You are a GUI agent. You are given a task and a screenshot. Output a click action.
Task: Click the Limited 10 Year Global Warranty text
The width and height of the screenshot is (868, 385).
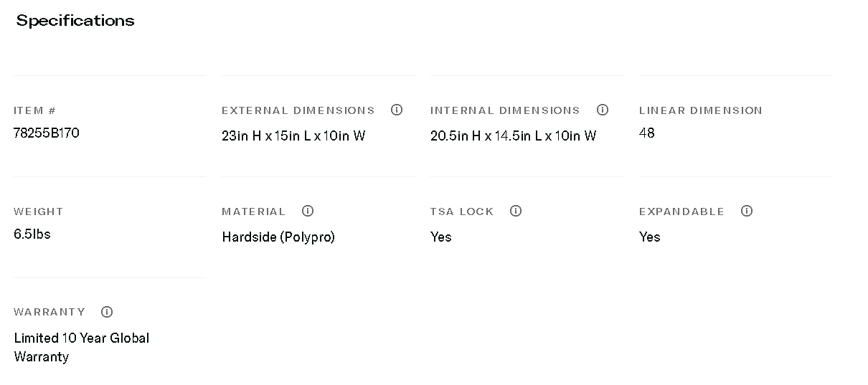click(81, 347)
